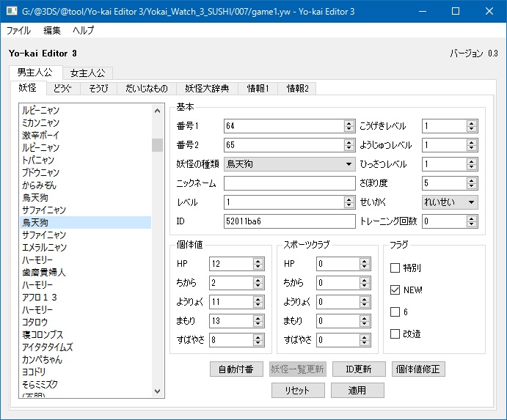Click the 個体値修正 button
Screen dimensions: 507x420
(x=418, y=369)
